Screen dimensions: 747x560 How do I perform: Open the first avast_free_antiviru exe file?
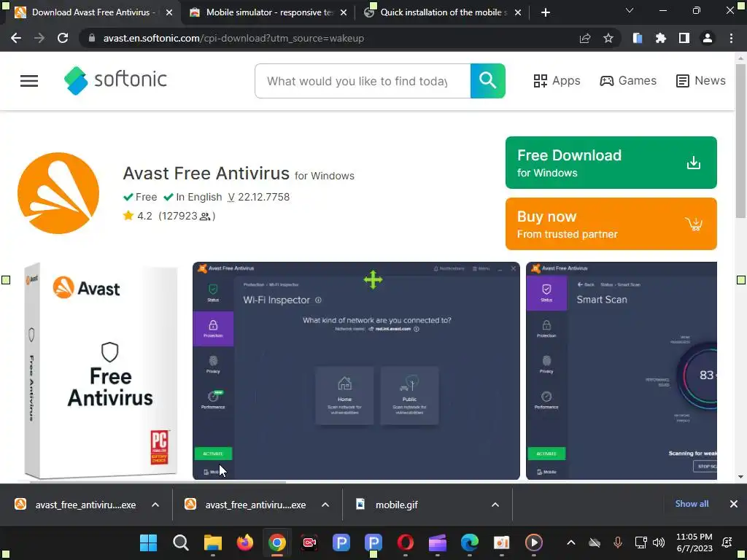pos(76,505)
